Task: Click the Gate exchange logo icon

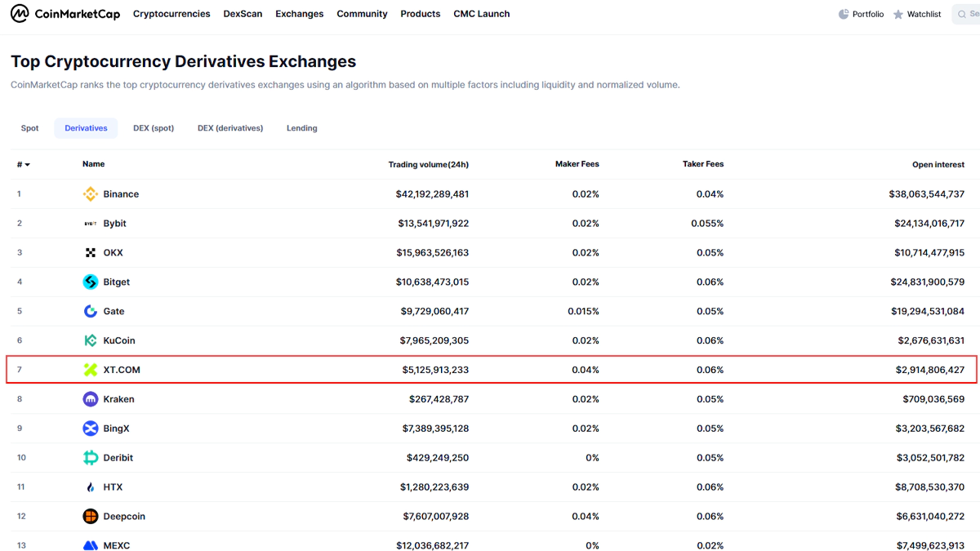Action: pos(91,312)
